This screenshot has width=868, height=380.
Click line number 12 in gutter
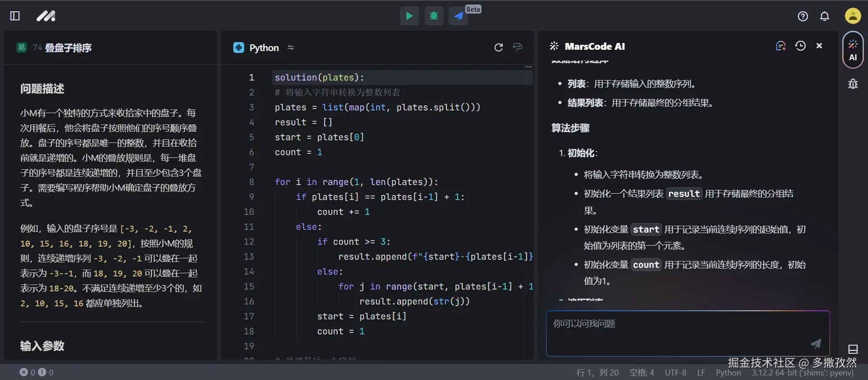(x=249, y=242)
